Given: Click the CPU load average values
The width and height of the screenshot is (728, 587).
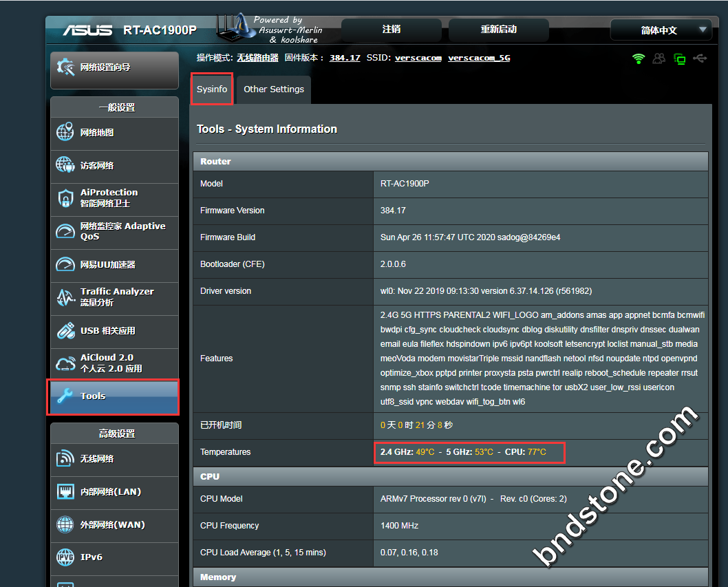Looking at the screenshot, I should (409, 553).
